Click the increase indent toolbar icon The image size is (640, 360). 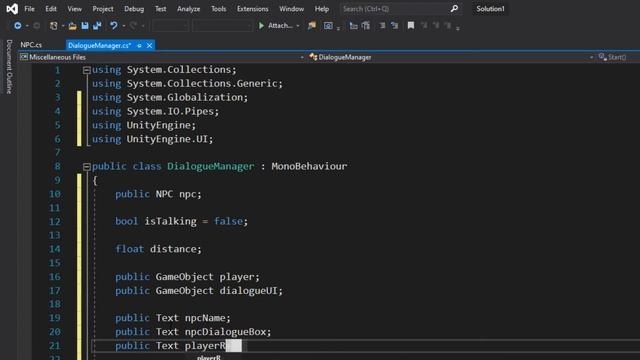coord(366,26)
